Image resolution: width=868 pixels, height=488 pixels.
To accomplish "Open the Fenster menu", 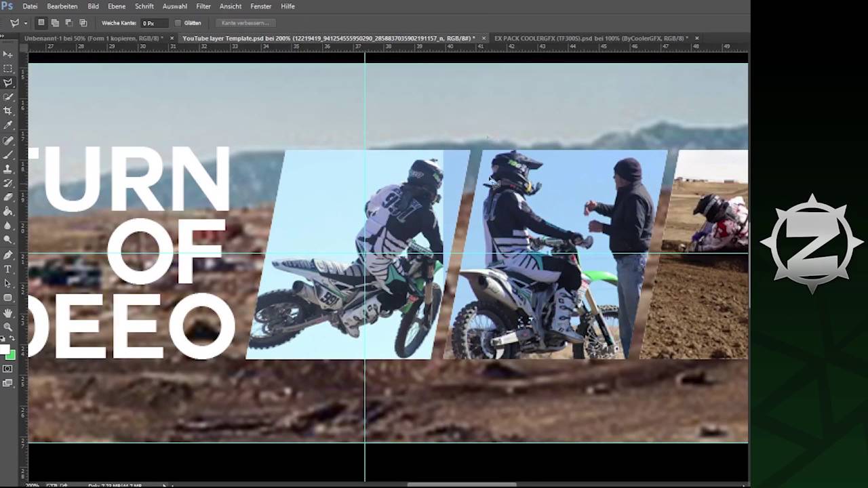I will pos(261,6).
